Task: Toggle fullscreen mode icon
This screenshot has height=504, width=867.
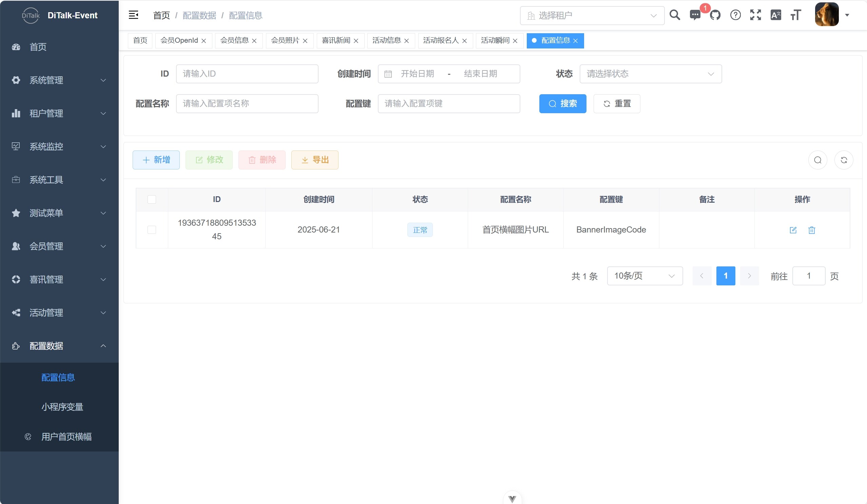Action: click(755, 15)
